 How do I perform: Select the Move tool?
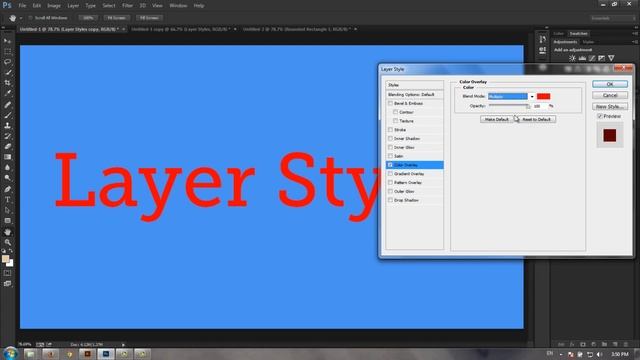click(x=7, y=41)
